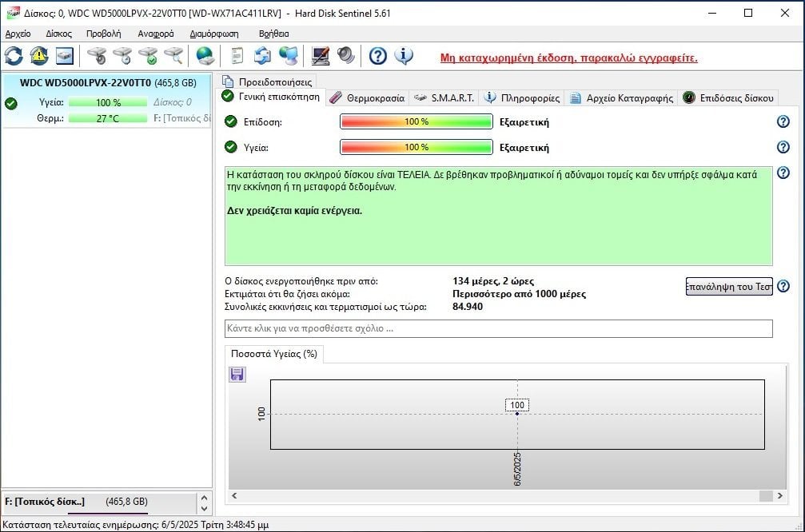Screen dimensions: 805x532
Task: Click the Refresh toolbar icon
Action: [14, 56]
